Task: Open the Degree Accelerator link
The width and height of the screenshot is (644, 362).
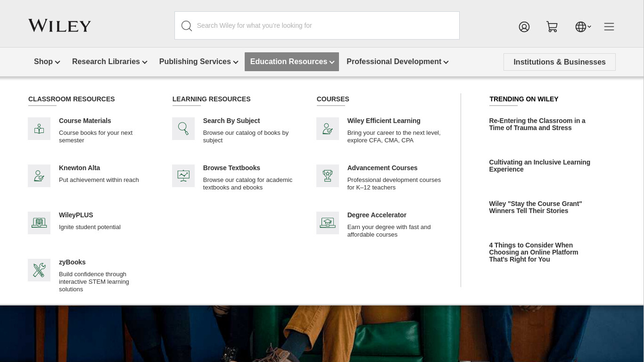Action: [x=377, y=215]
